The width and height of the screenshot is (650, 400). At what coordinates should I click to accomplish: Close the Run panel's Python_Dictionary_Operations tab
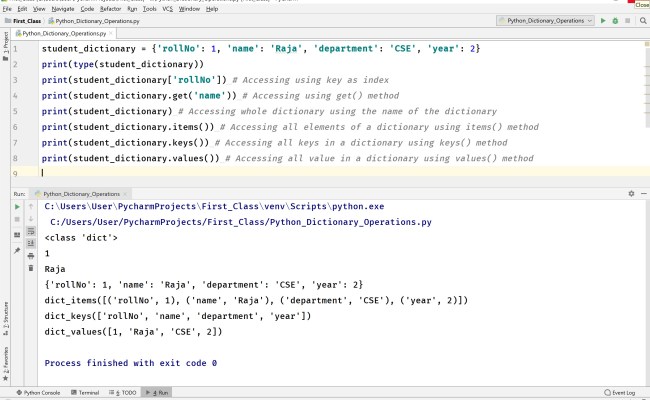point(125,194)
